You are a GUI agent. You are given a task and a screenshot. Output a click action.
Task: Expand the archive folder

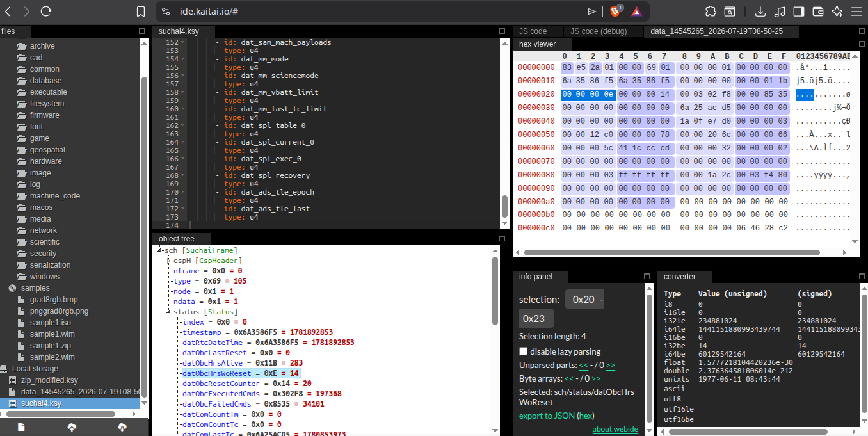[x=42, y=46]
